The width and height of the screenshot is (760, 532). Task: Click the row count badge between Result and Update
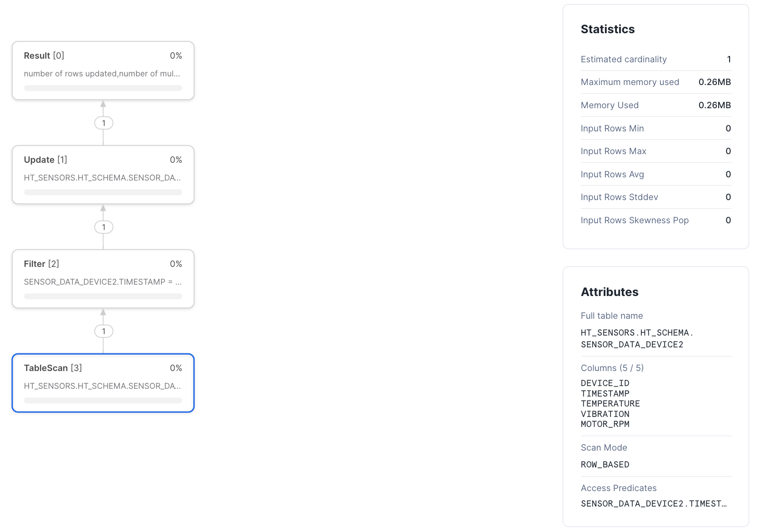(104, 123)
